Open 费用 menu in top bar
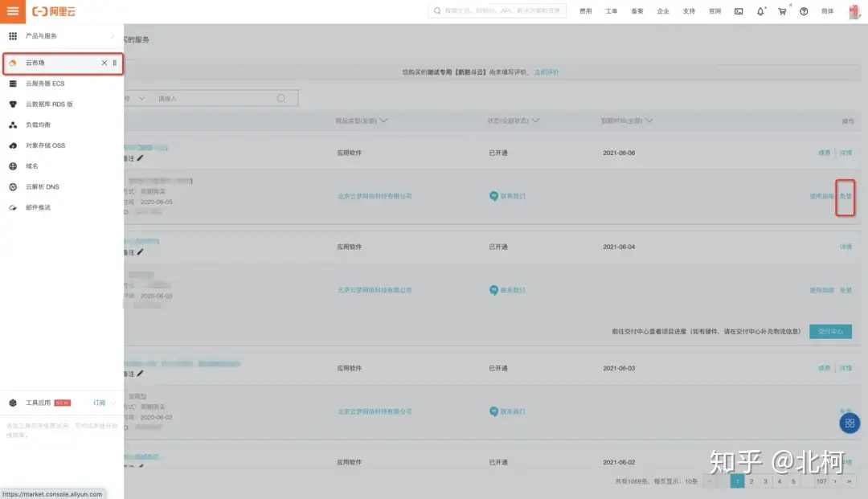The width and height of the screenshot is (868, 499). click(586, 11)
